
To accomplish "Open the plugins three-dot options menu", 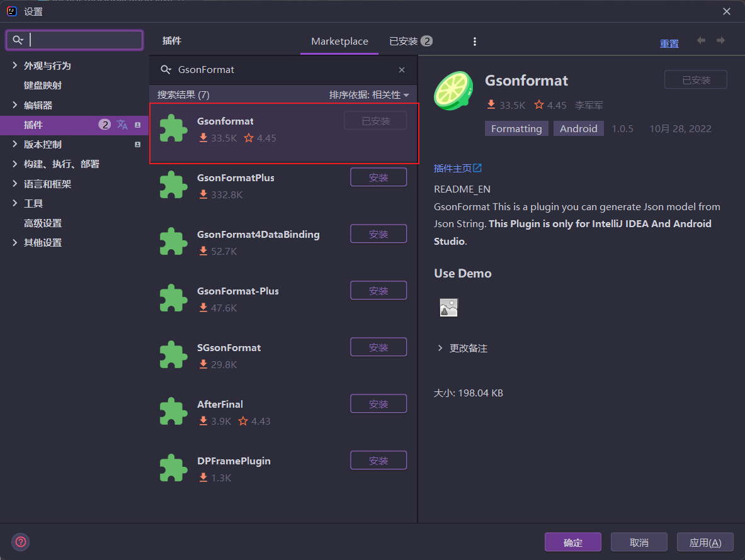I will pos(474,42).
